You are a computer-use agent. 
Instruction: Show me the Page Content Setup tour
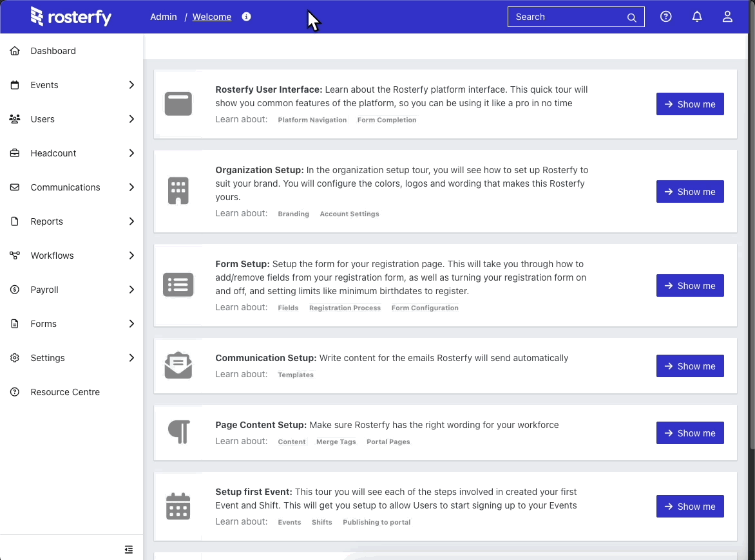689,433
